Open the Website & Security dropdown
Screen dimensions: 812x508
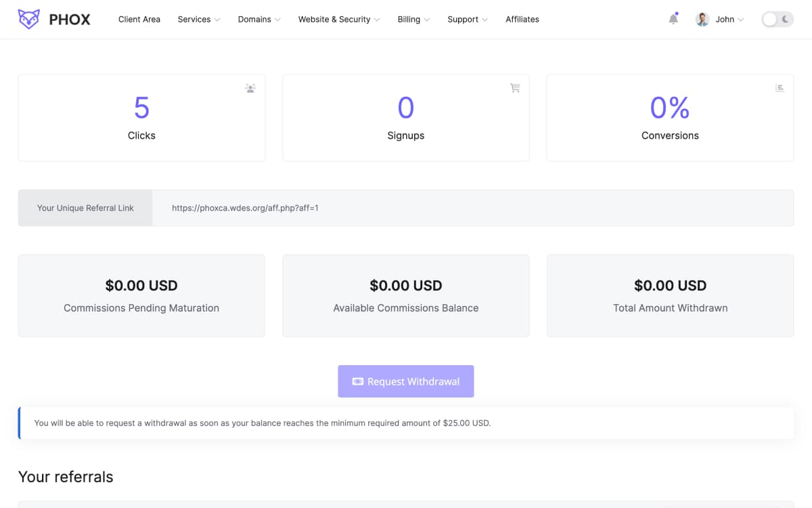[339, 20]
